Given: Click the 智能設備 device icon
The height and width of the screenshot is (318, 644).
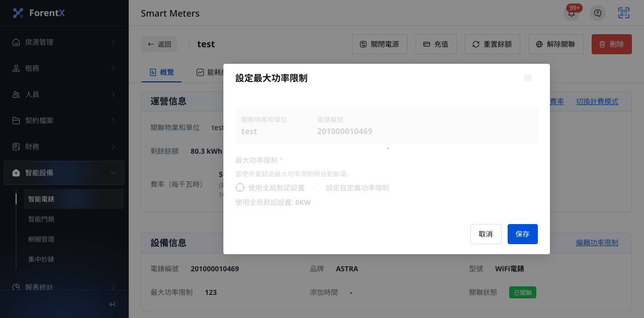Looking at the screenshot, I should point(16,173).
